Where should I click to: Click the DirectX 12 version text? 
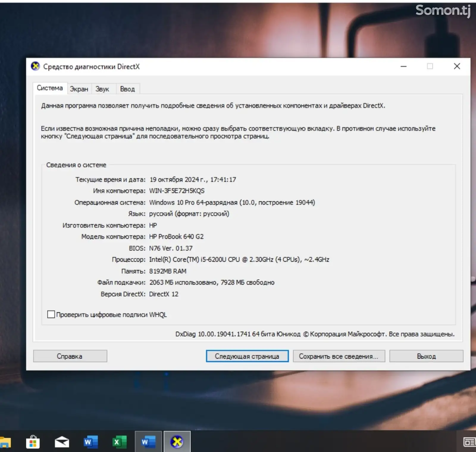(x=163, y=294)
